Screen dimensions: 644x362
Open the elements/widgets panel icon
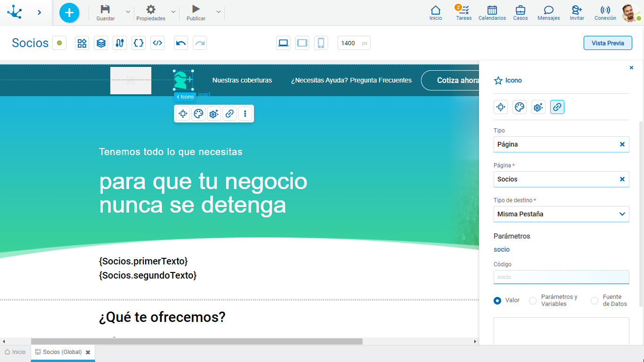[82, 43]
